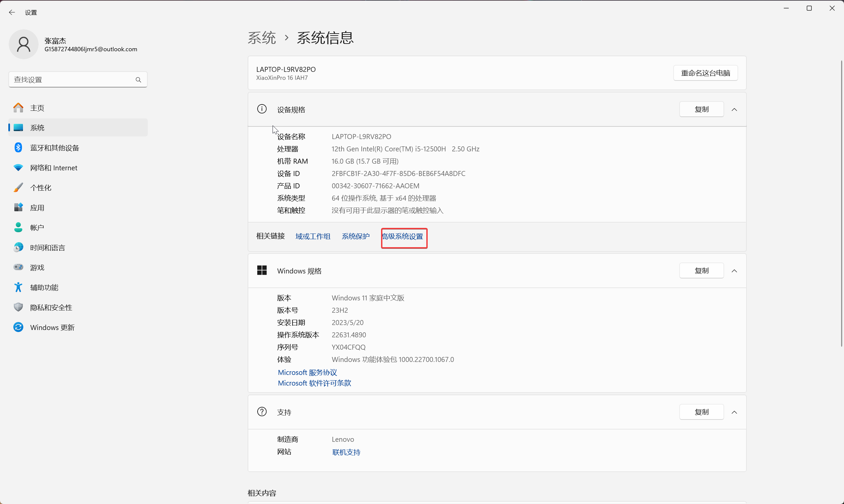Click the Accessibility figure icon
This screenshot has width=844, height=504.
pos(18,287)
